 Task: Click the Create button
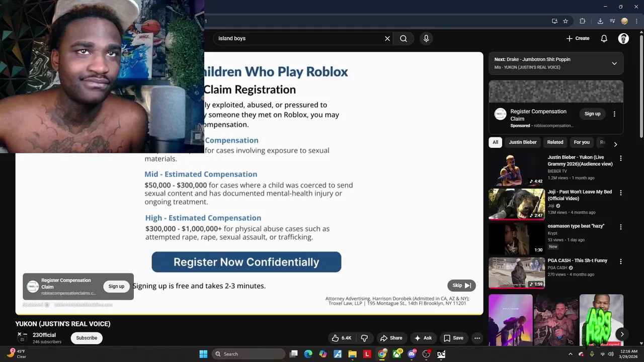tap(578, 38)
